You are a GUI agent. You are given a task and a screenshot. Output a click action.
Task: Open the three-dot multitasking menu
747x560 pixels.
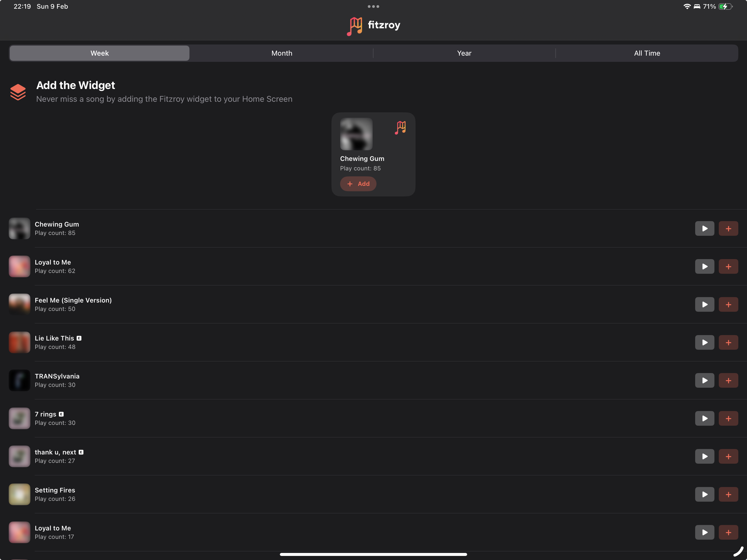(x=373, y=7)
